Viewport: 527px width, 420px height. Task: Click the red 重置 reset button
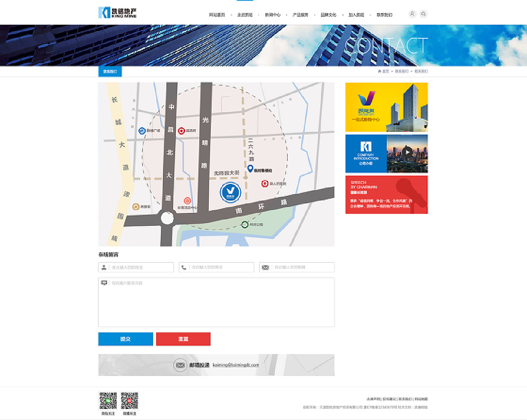coord(183,339)
